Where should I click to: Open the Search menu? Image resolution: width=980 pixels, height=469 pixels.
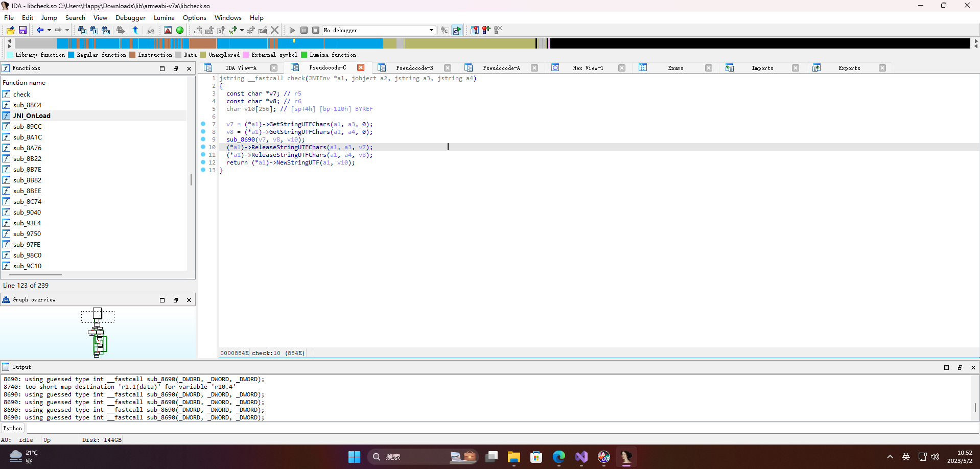click(75, 17)
